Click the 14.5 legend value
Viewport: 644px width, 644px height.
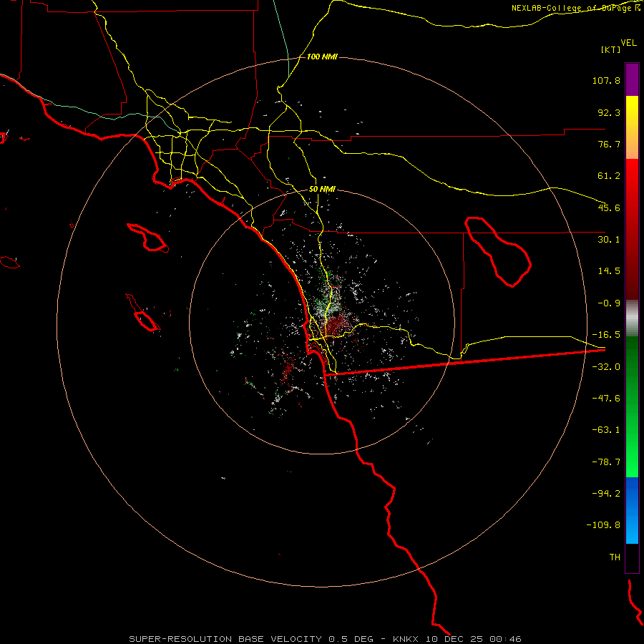click(x=609, y=271)
